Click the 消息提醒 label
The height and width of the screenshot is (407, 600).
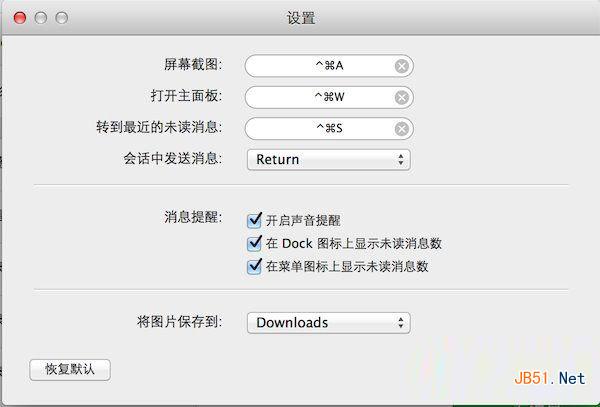coord(193,217)
